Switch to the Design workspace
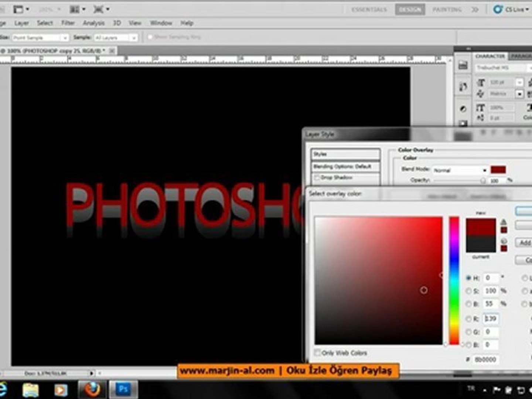The width and height of the screenshot is (532, 399). pyautogui.click(x=410, y=9)
